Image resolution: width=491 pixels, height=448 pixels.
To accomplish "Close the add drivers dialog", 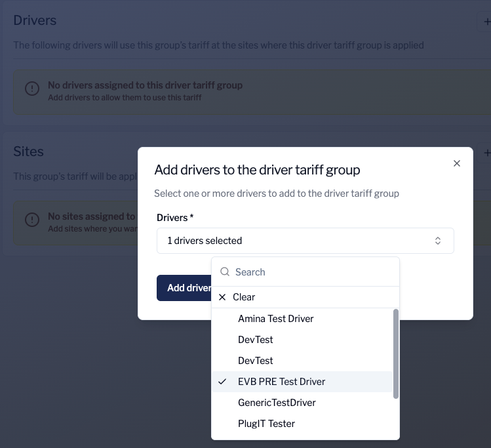I will click(x=457, y=163).
